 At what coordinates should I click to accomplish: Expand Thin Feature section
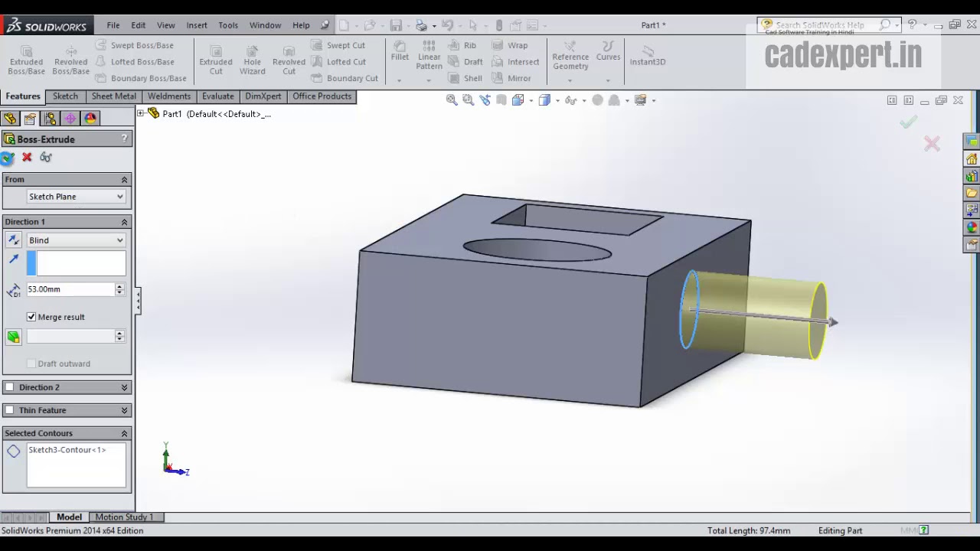[x=124, y=410]
